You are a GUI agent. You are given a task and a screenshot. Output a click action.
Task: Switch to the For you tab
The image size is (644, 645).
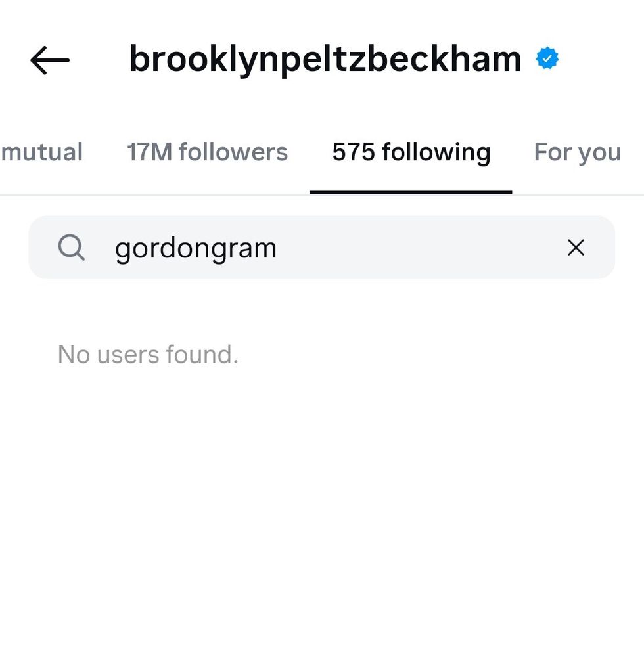click(x=577, y=152)
